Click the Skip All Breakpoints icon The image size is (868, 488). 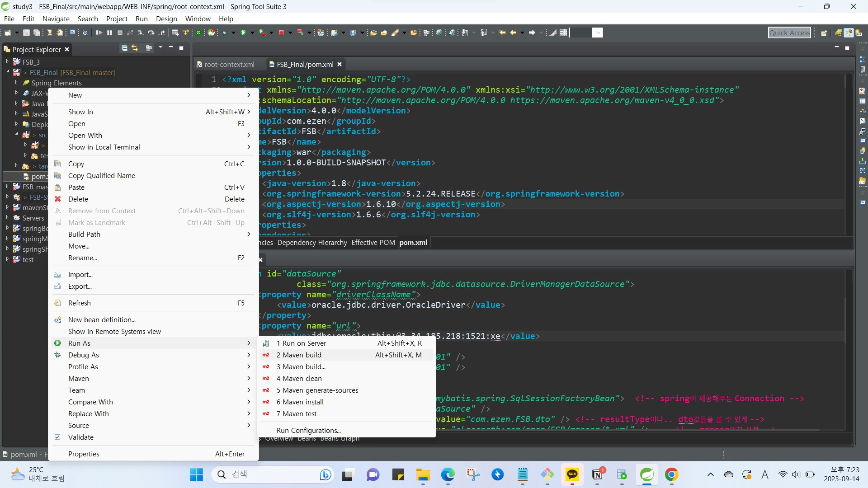tap(85, 33)
